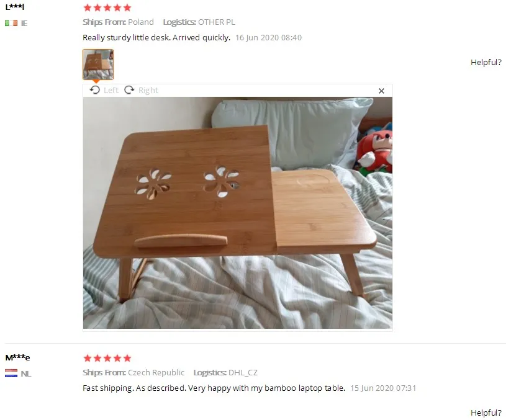Mark M***e's review as Helpful
Screen dimensions: 506x420
(486, 413)
